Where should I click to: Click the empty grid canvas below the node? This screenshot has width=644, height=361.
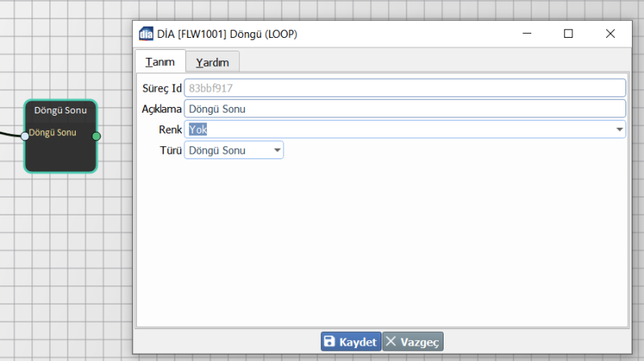pos(60,257)
